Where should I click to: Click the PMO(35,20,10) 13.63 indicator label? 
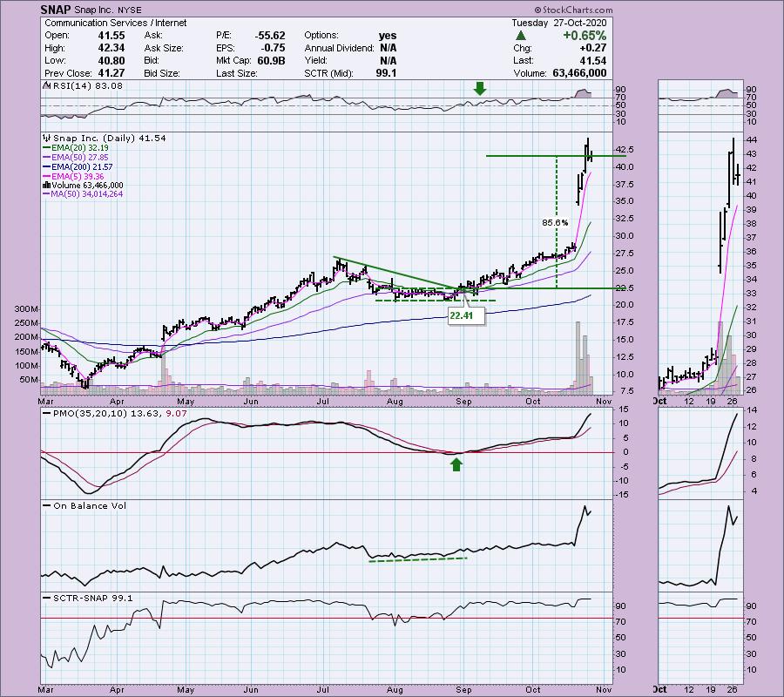pos(106,414)
